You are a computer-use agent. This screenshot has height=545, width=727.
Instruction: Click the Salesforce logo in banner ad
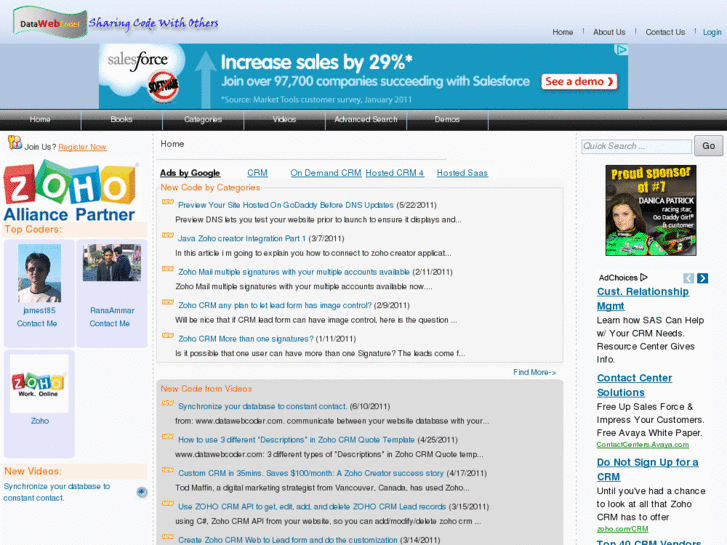[138, 61]
